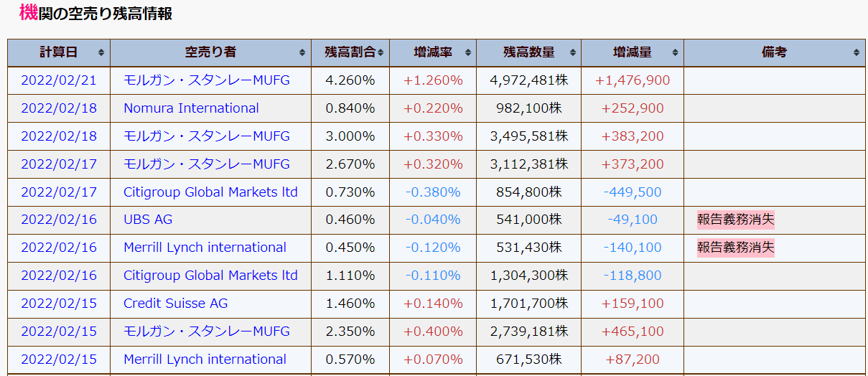The width and height of the screenshot is (868, 376).
Task: Sort table by 備考 column header
Action: 774,52
